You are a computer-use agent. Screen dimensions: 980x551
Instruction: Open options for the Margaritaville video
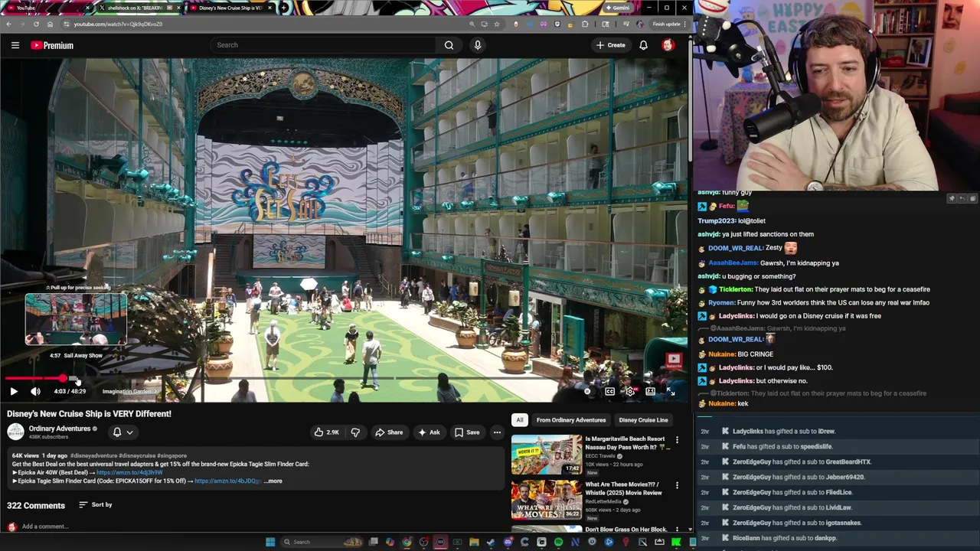coord(677,441)
